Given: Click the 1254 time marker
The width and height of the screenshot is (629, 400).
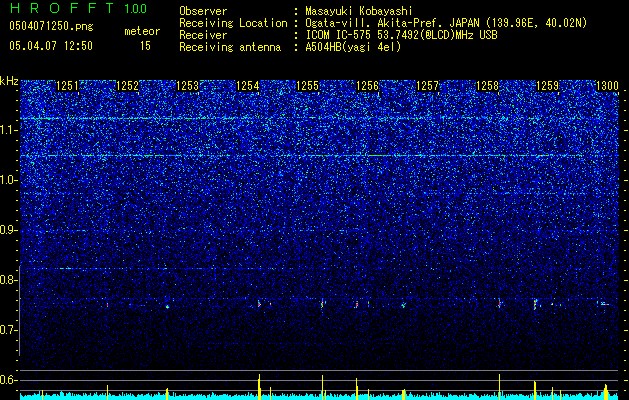Looking at the screenshot, I should (248, 85).
